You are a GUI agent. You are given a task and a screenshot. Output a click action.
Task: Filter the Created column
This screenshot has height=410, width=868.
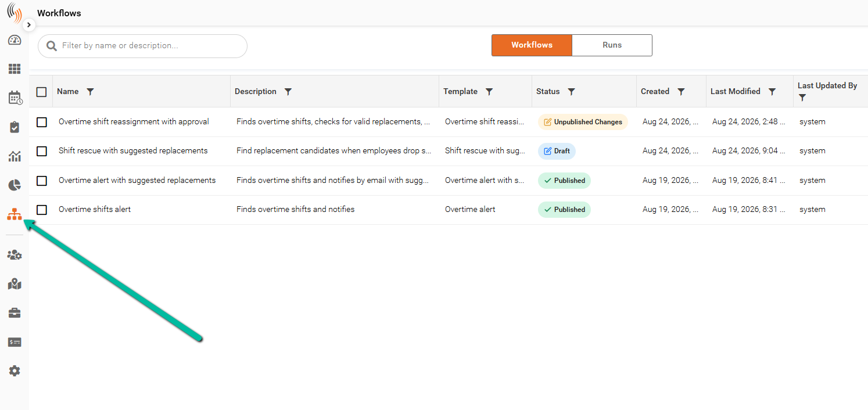coord(681,92)
